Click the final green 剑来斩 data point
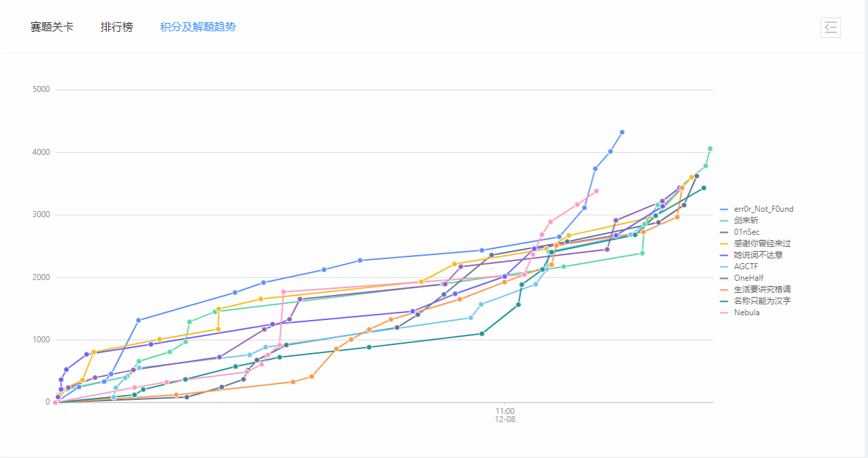 pyautogui.click(x=710, y=149)
